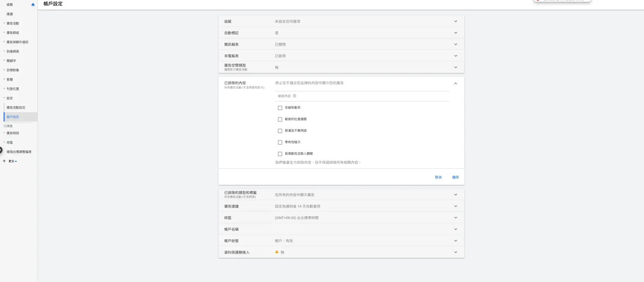This screenshot has width=644, height=282.
Task: Expand the 已排除的類型和標籤 row chevron
Action: [x=456, y=195]
